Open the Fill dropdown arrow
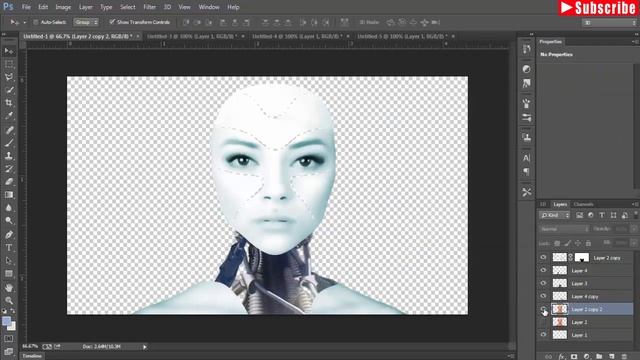The width and height of the screenshot is (640, 360). [x=634, y=242]
